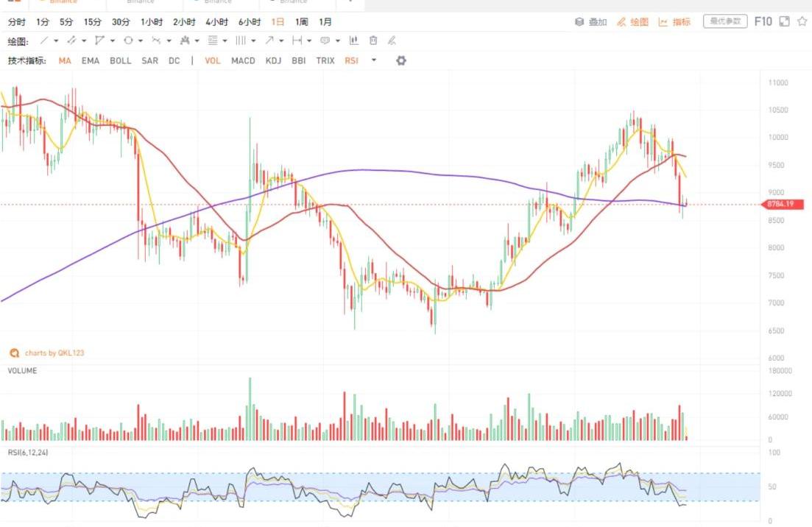This screenshot has height=527, width=812.
Task: Enable the MACD indicator
Action: point(243,60)
